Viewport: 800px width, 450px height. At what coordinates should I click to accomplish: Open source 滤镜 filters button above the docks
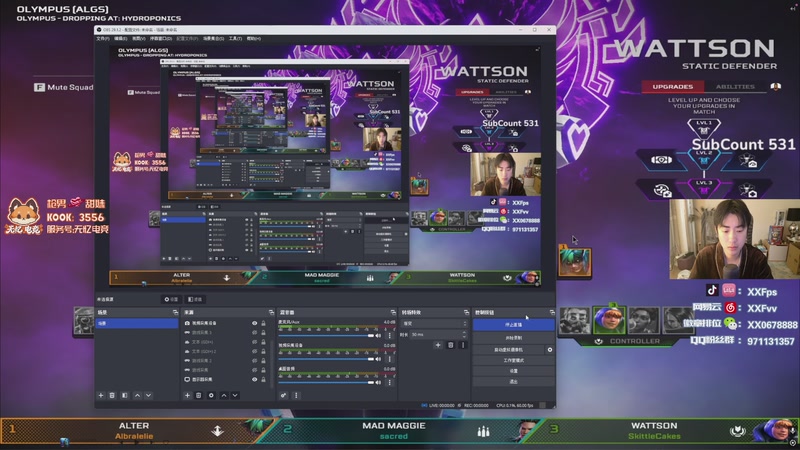click(195, 299)
